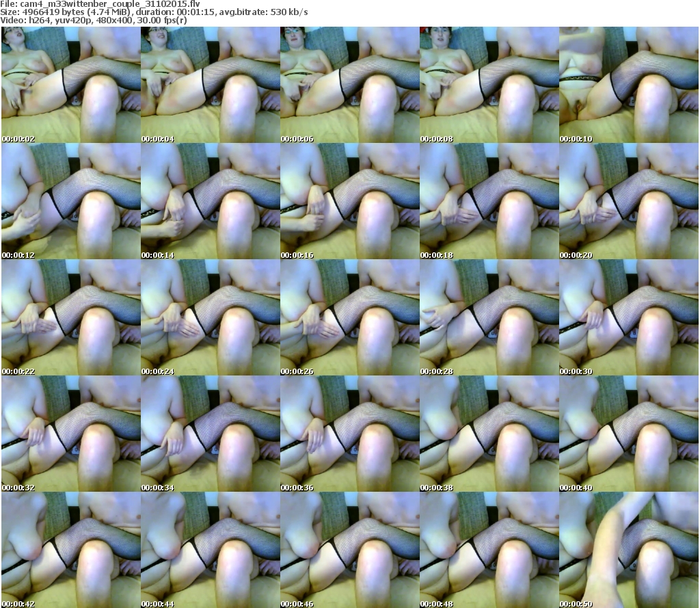Viewport: 700px width, 608px height.
Task: Pick the frame marked 00:00:22
Action: pos(70,317)
